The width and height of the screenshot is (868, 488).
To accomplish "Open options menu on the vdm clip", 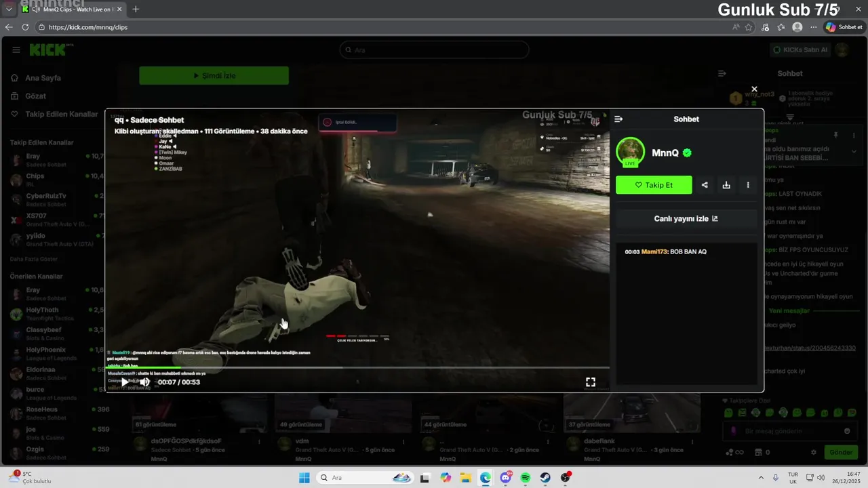I will click(x=402, y=441).
